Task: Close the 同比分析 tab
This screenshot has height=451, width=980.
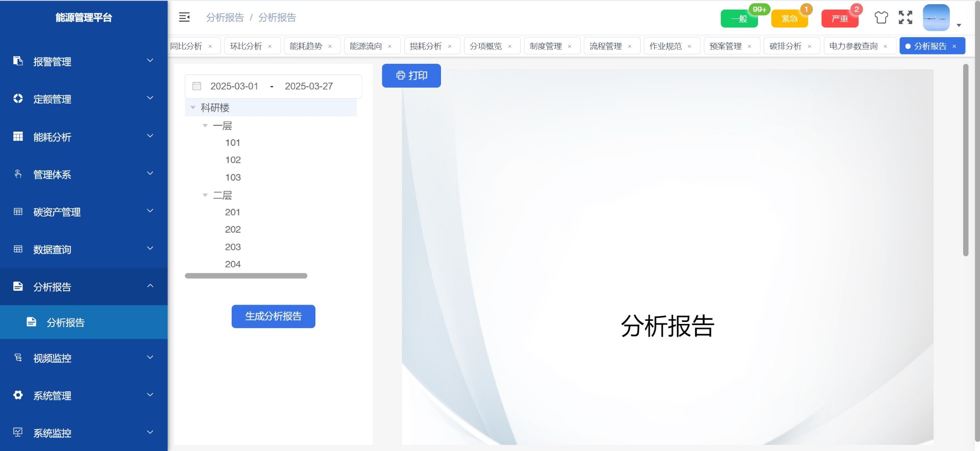Action: point(210,46)
